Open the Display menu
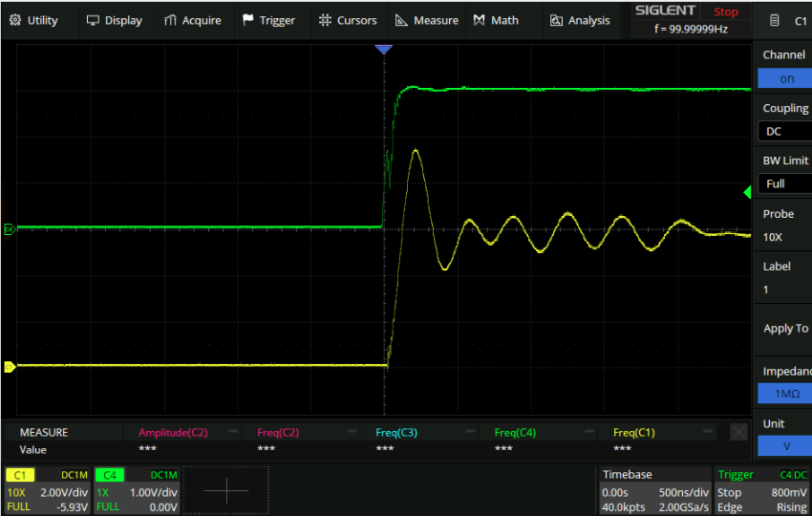812x516 pixels. pyautogui.click(x=114, y=20)
